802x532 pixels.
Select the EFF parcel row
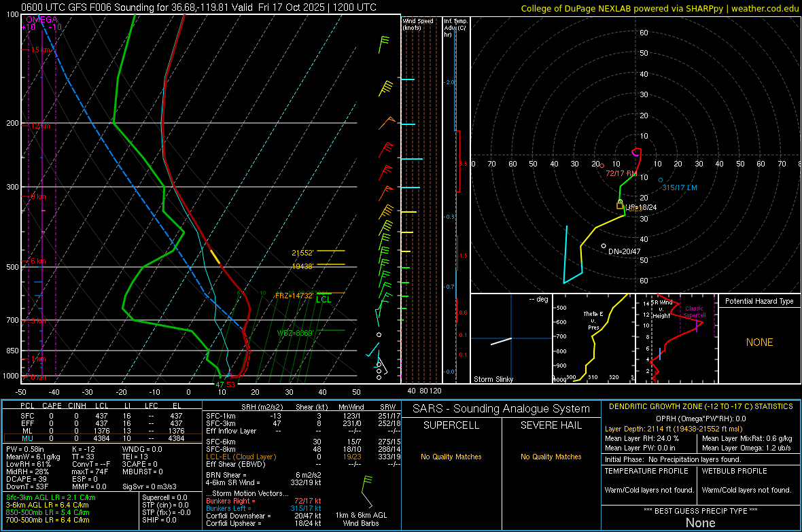tap(101, 423)
